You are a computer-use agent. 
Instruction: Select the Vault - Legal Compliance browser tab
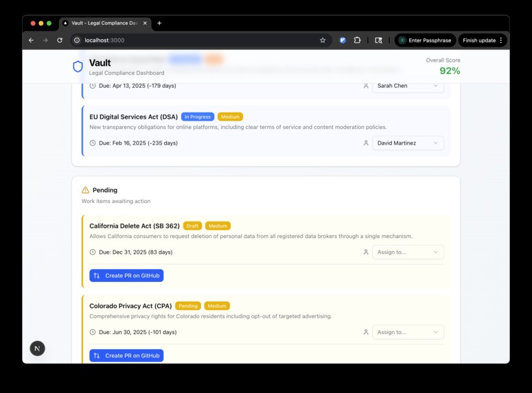point(105,23)
